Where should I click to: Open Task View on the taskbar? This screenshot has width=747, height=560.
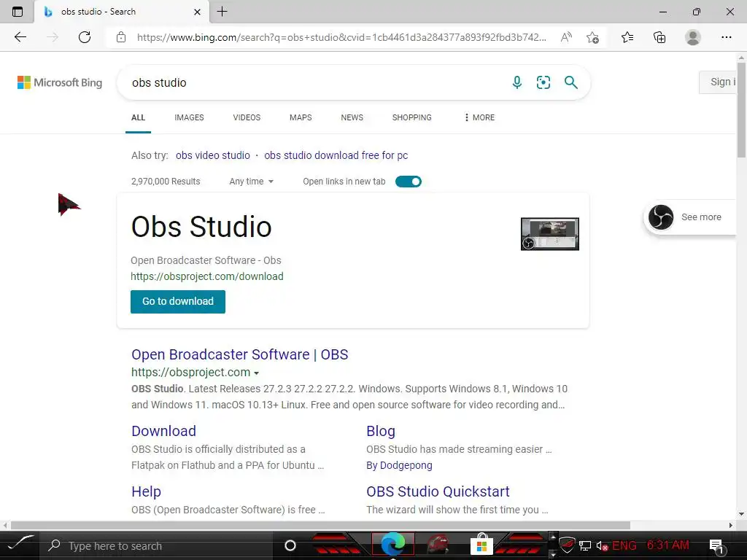(290, 545)
